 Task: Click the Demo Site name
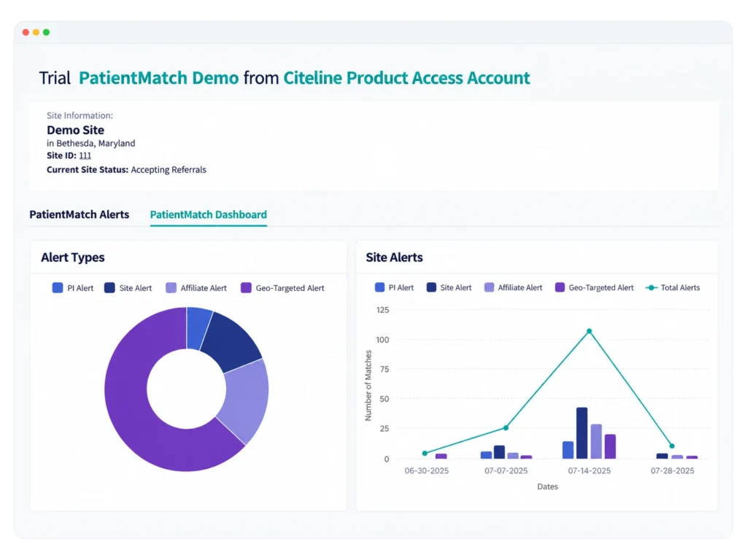[x=75, y=130]
